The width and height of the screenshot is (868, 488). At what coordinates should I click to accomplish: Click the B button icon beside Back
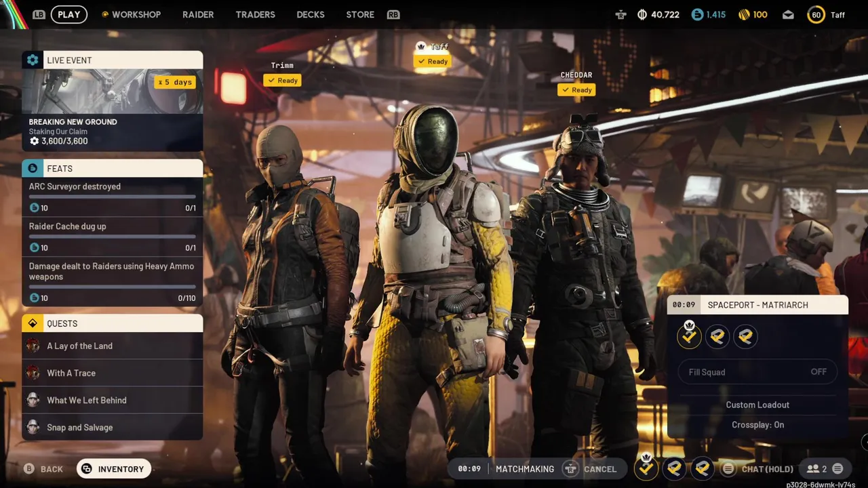tap(28, 468)
